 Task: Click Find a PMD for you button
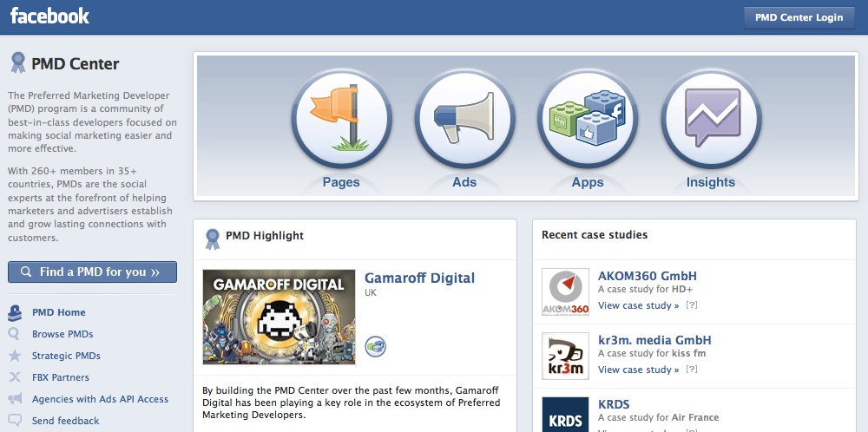(x=93, y=272)
